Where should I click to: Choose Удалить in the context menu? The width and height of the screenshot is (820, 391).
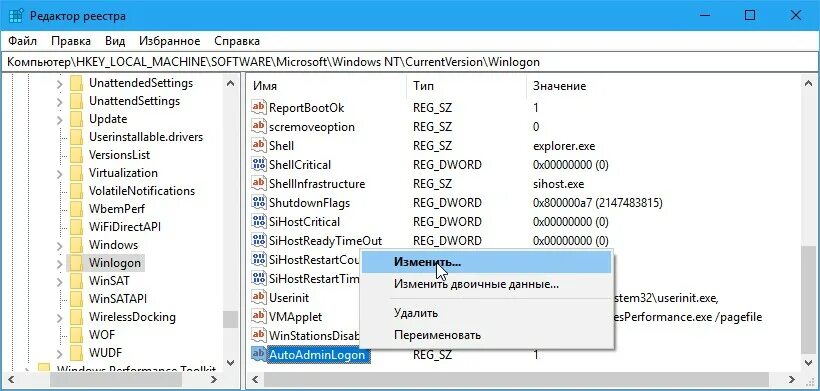click(486, 313)
